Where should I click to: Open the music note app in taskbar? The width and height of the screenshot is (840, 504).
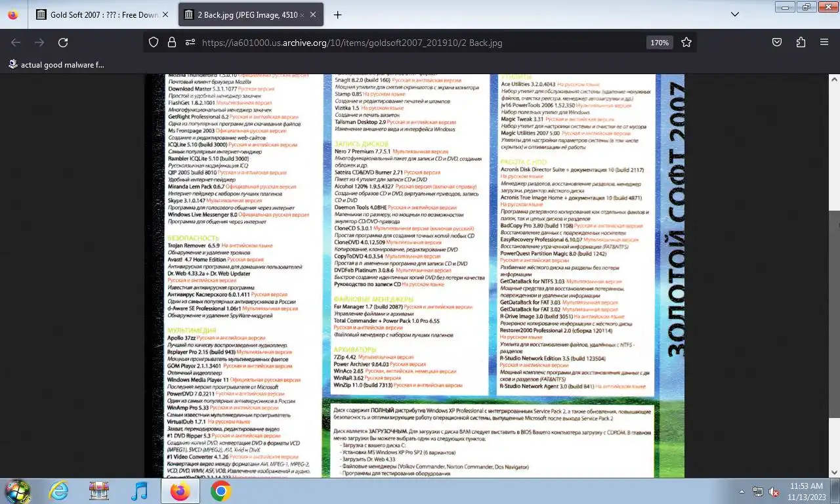[x=139, y=491]
